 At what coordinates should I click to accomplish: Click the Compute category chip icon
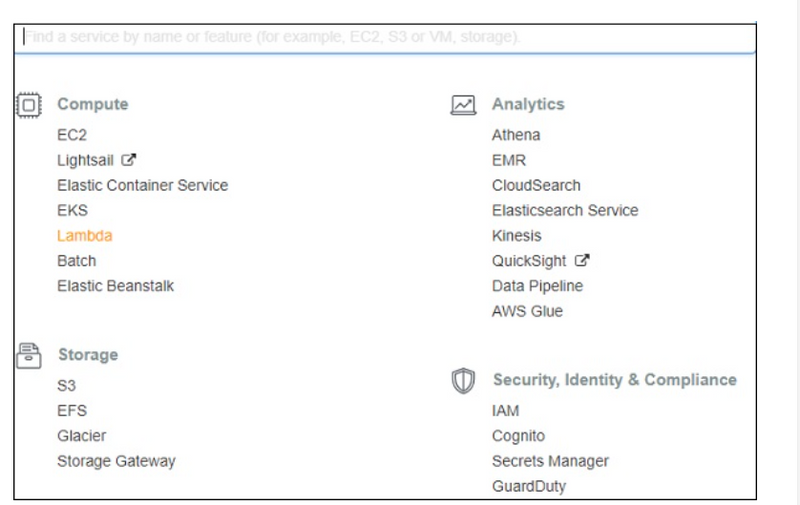(29, 104)
